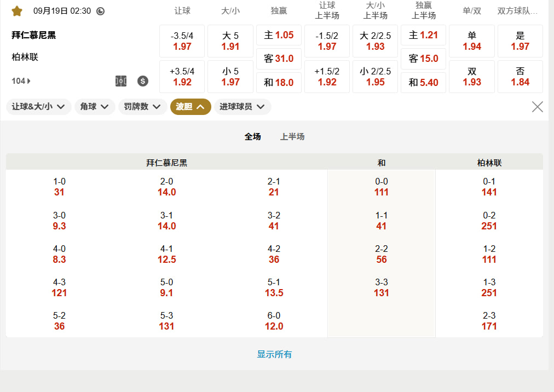Click the team name 柏林联 in match info
This screenshot has height=392, width=554.
[25, 57]
